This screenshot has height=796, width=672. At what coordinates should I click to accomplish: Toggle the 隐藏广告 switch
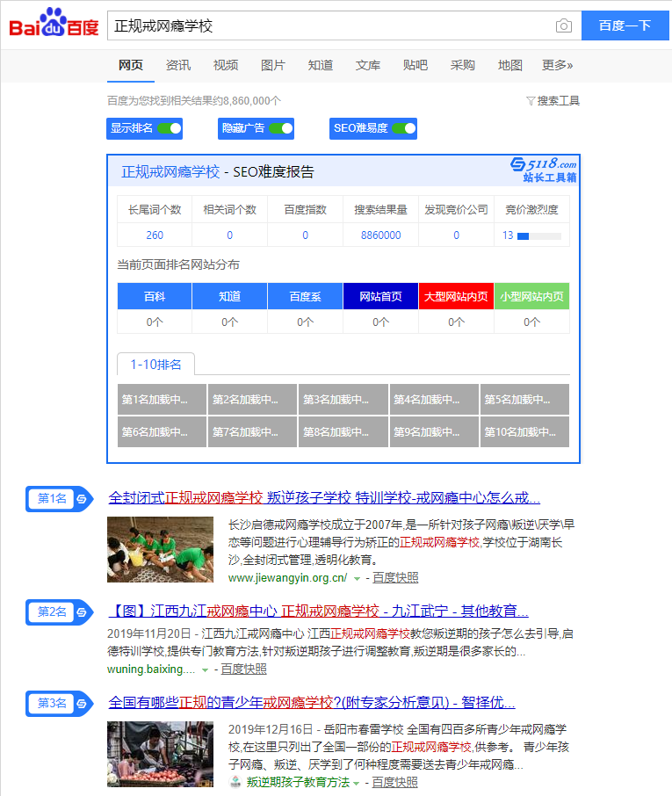(281, 128)
